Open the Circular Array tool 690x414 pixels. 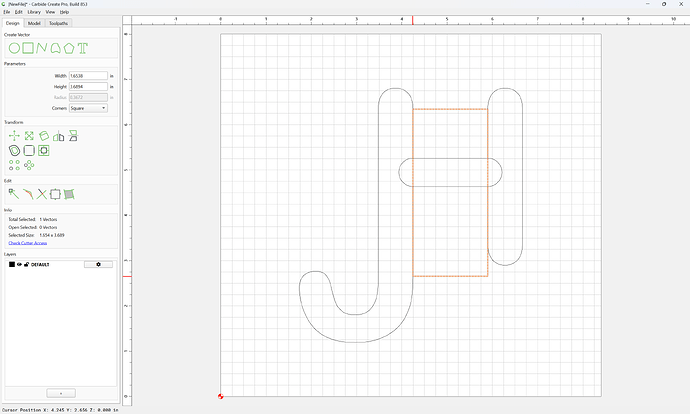29,165
